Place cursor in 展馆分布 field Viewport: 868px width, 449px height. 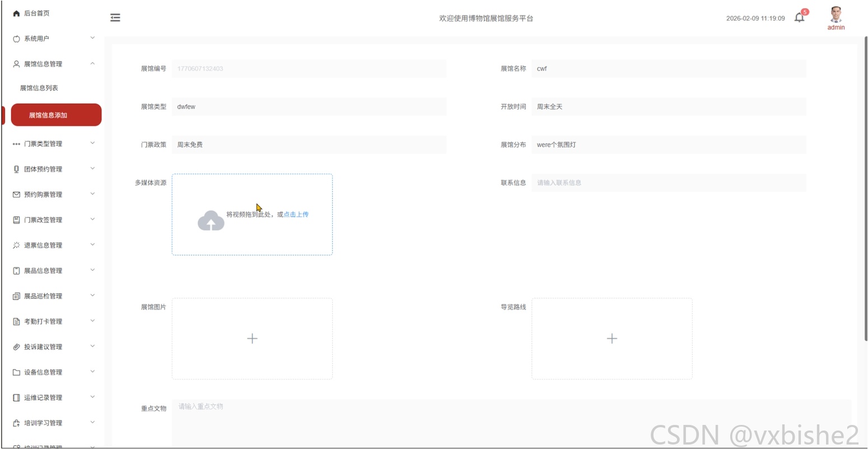[669, 145]
